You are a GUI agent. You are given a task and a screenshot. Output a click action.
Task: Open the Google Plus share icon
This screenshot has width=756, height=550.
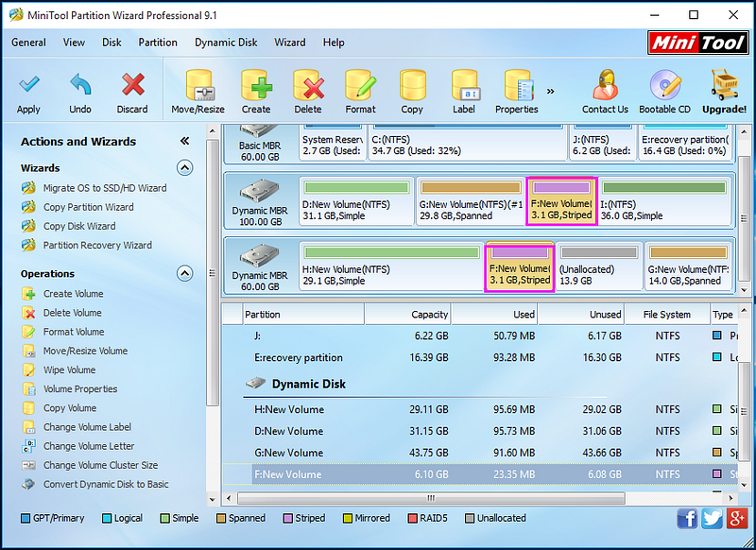(737, 519)
